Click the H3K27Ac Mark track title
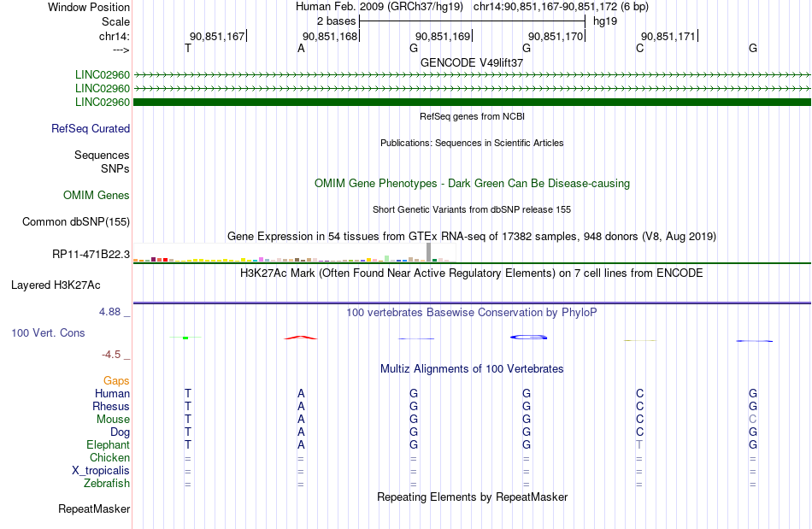Image resolution: width=812 pixels, height=529 pixels. click(x=472, y=273)
